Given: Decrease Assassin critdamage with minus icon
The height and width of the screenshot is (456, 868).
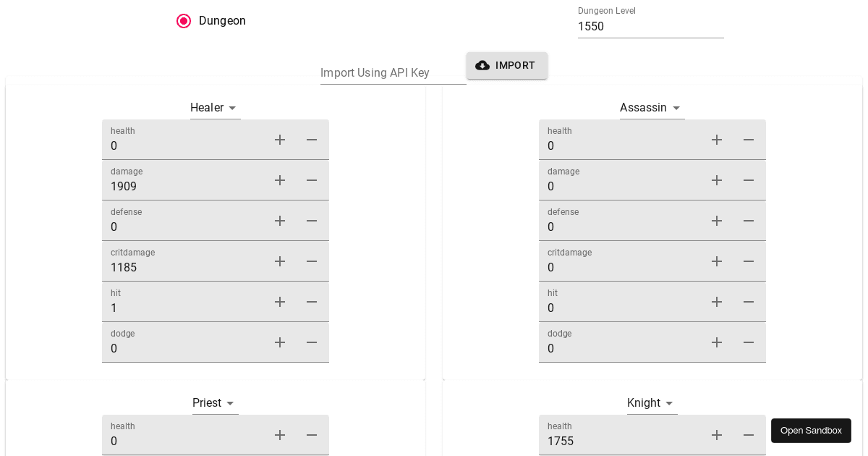Looking at the screenshot, I should (749, 261).
